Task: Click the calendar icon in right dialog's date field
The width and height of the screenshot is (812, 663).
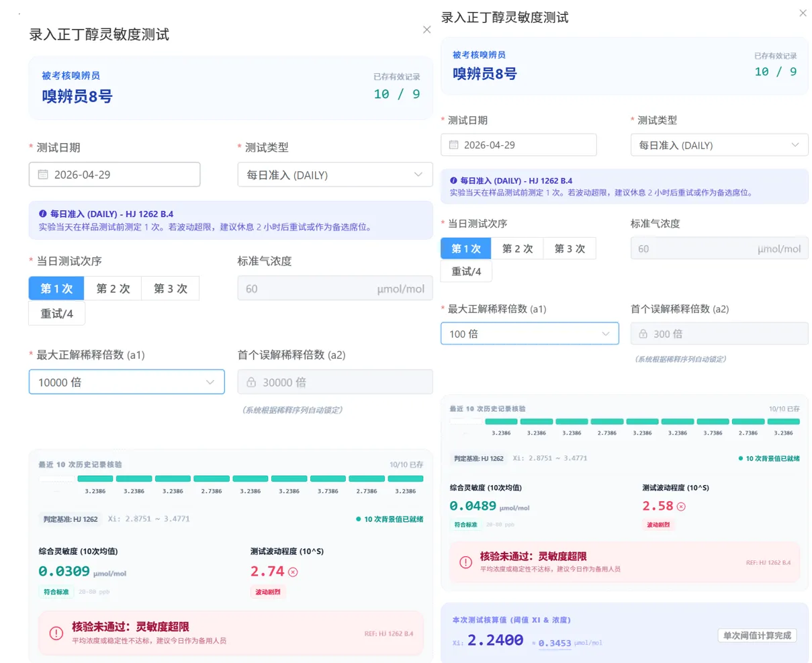Action: pyautogui.click(x=453, y=145)
